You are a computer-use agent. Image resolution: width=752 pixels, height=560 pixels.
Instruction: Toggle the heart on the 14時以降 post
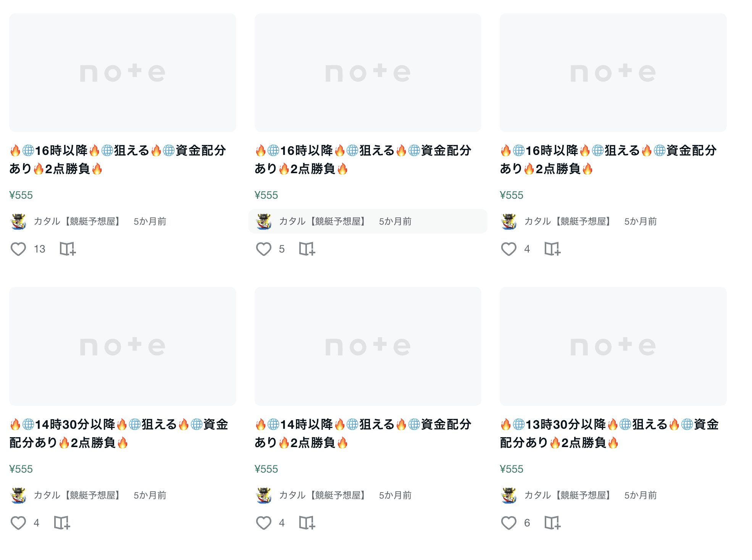(x=263, y=523)
